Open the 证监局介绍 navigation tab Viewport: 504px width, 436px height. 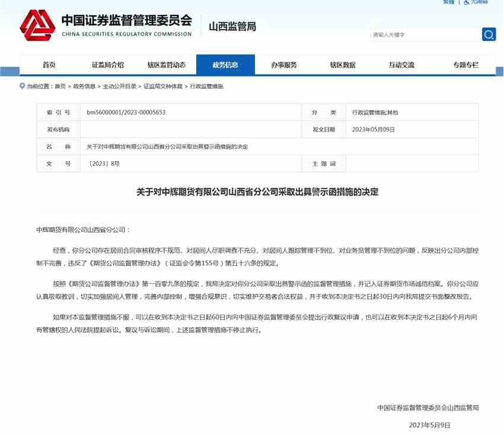pos(108,65)
